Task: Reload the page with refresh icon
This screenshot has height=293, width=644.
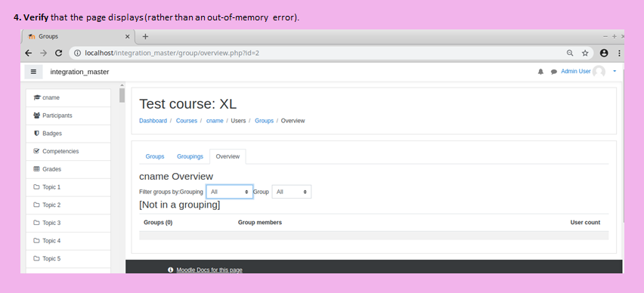Action: (59, 53)
